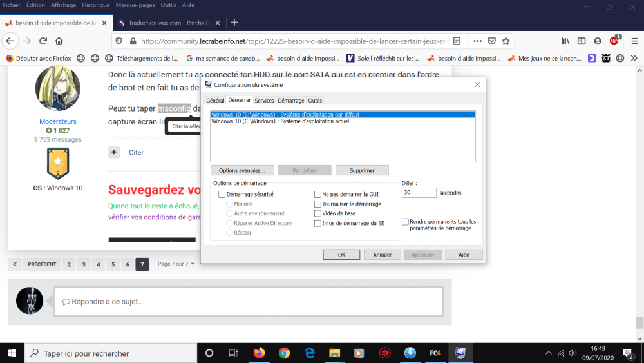Viewport: 644px width, 363px height.
Task: Open Task View in the taskbar
Action: click(x=233, y=353)
